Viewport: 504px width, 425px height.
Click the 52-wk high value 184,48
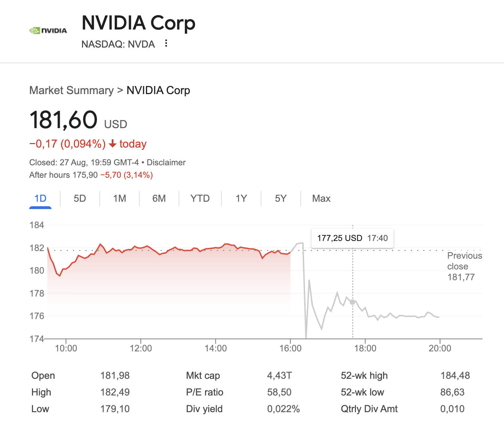[x=455, y=376]
